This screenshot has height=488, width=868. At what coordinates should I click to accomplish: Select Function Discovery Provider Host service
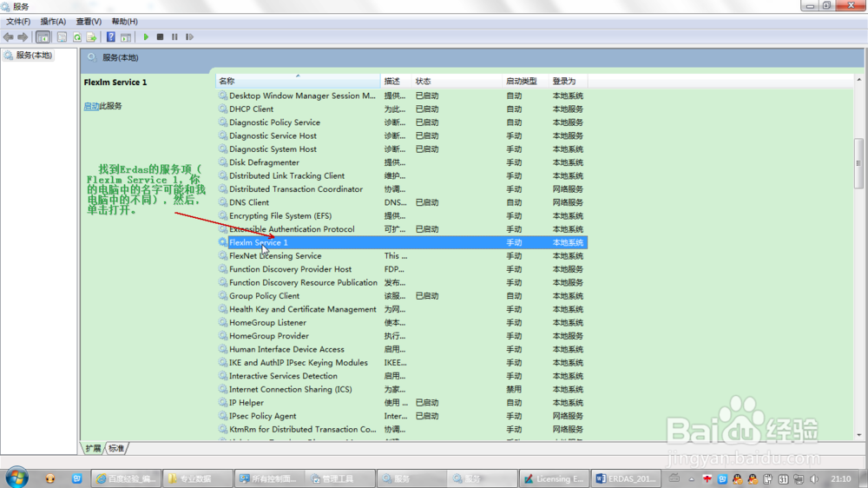point(402,269)
